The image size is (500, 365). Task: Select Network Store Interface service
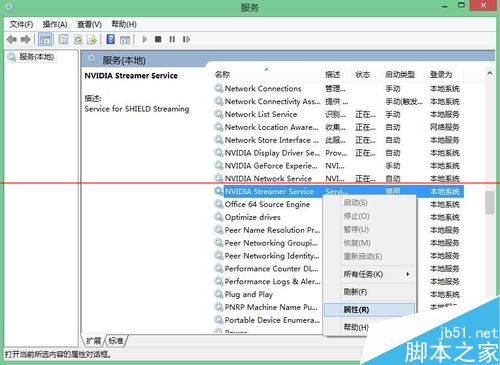click(338, 140)
